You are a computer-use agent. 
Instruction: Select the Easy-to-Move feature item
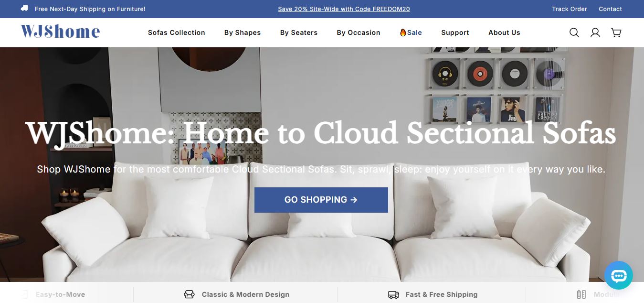click(x=53, y=294)
